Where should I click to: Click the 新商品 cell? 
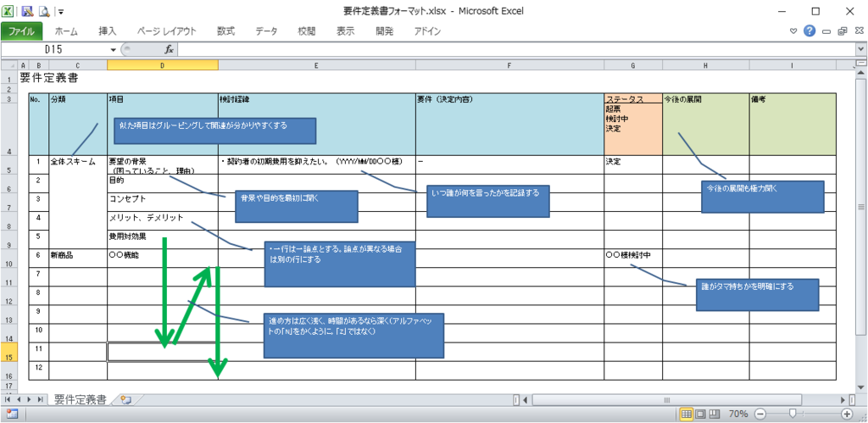coord(77,258)
